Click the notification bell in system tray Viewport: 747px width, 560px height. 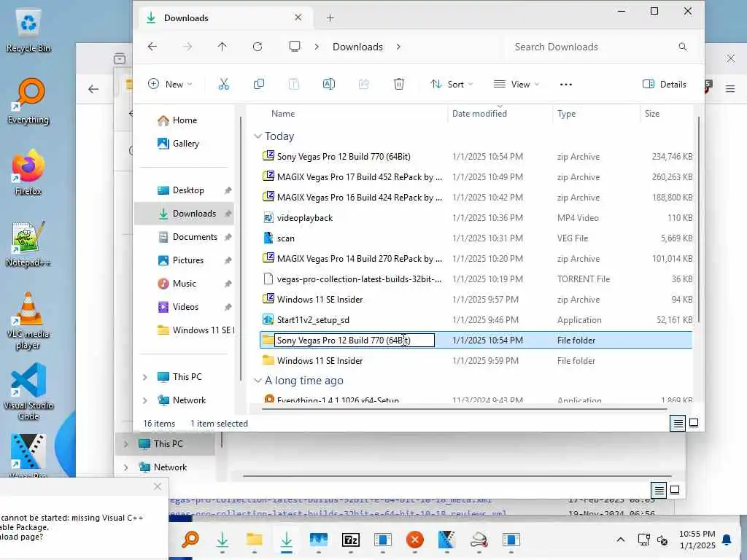click(x=727, y=540)
